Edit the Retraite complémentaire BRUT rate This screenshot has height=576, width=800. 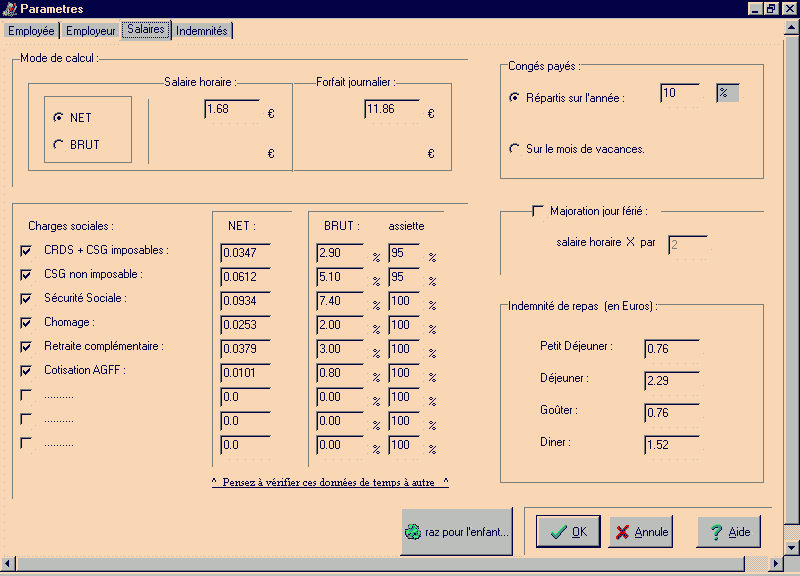pyautogui.click(x=340, y=348)
